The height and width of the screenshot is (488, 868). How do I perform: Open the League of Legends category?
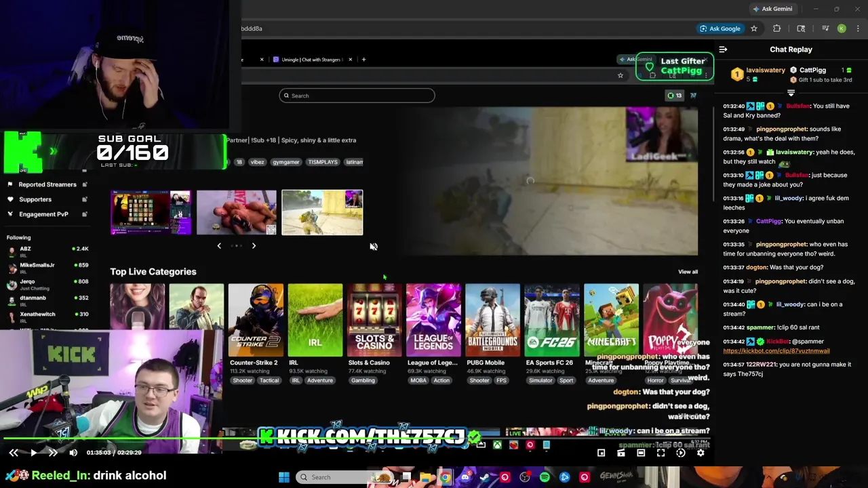point(433,320)
